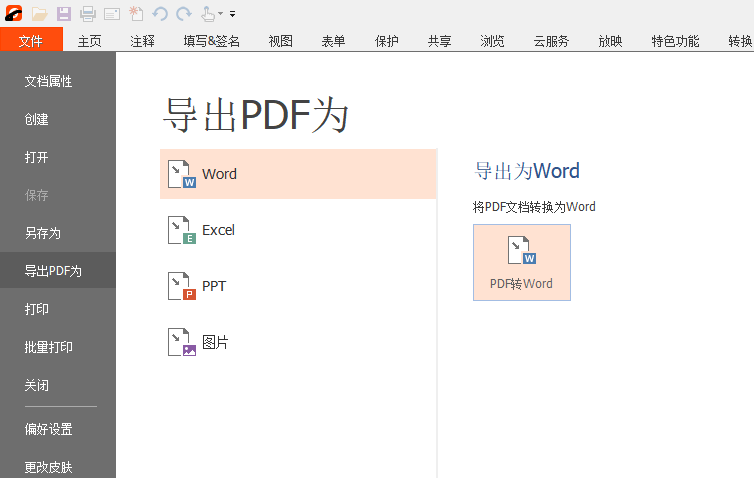Open a file using the folder icon
The height and width of the screenshot is (478, 754).
pos(39,14)
